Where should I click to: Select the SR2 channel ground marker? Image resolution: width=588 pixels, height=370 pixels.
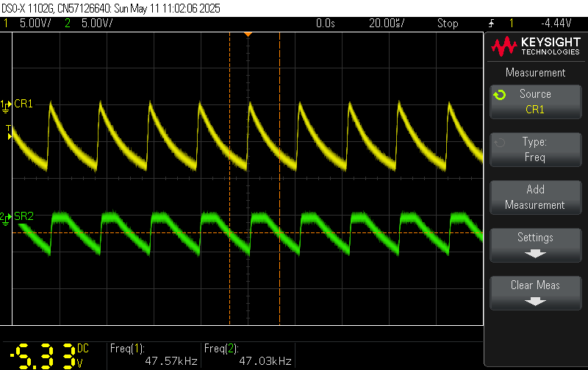tap(6, 218)
